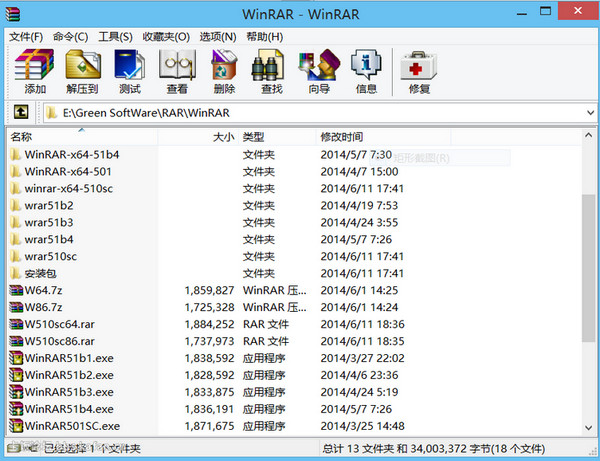
Task: Click the WinRAR51b3.exe file icon
Action: click(x=16, y=392)
